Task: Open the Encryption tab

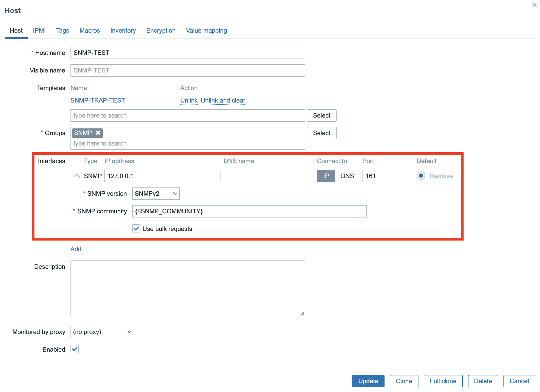Action: coord(161,31)
